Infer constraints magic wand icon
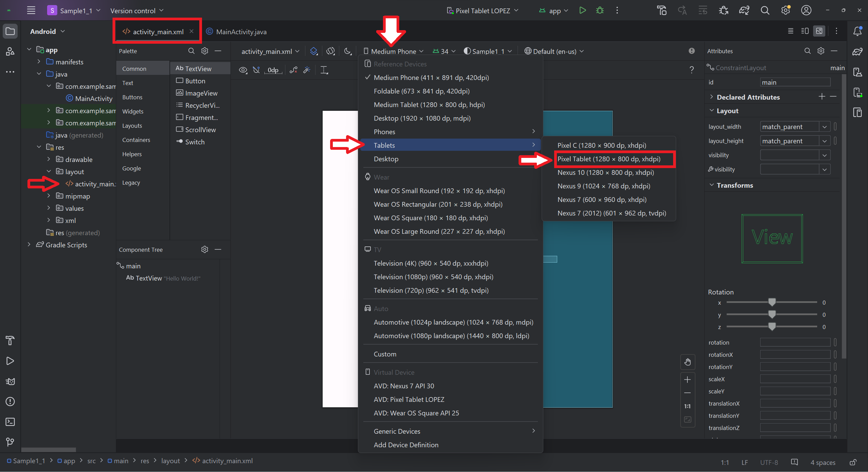The image size is (868, 472). pos(307,70)
